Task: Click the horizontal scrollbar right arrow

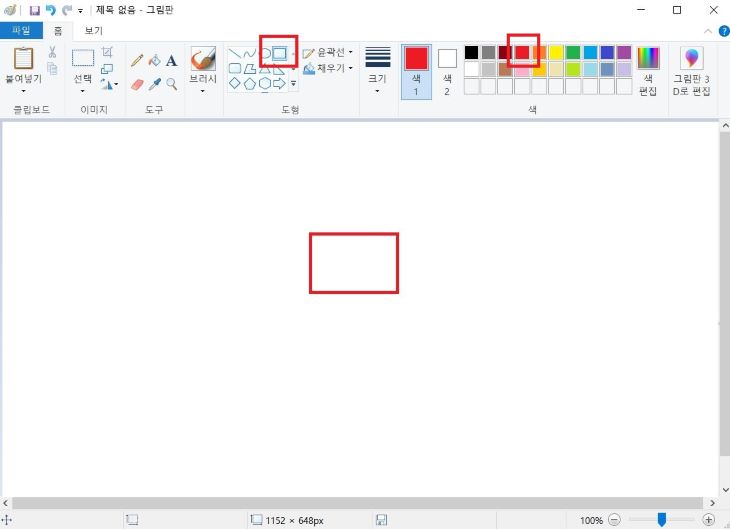Action: tap(712, 503)
